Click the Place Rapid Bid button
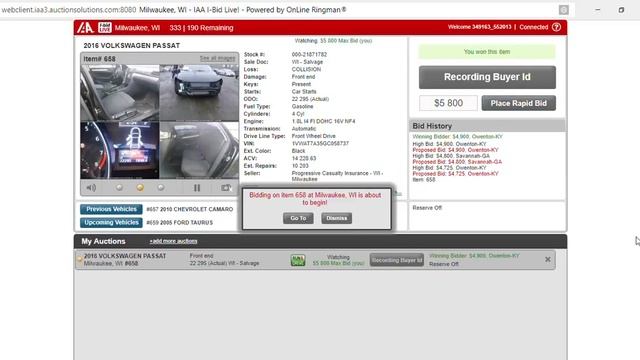The height and width of the screenshot is (360, 640). coord(518,103)
